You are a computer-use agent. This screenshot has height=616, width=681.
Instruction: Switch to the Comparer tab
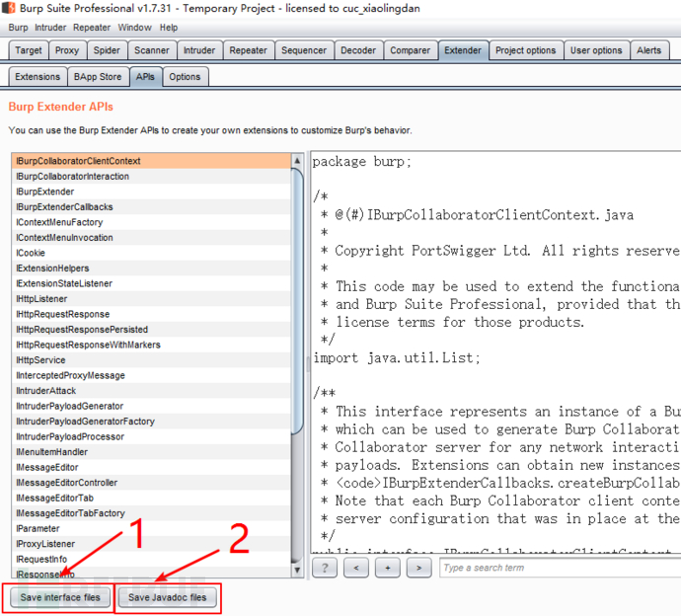pyautogui.click(x=410, y=50)
